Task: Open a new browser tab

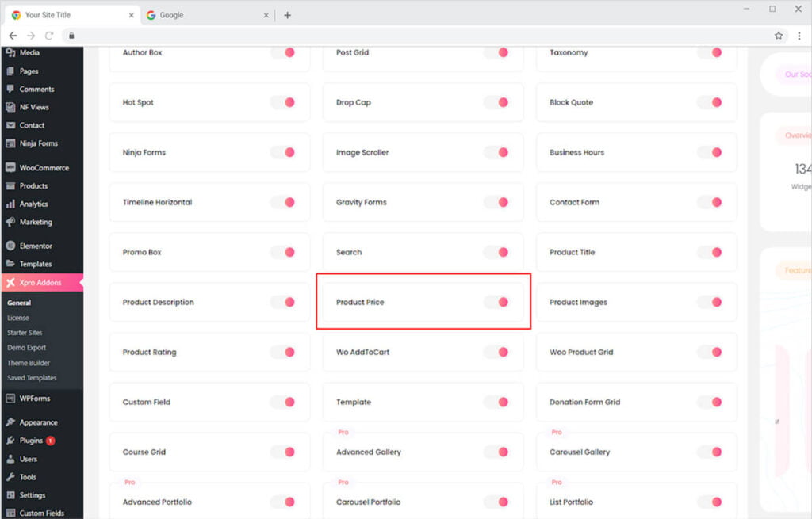Action: coord(287,15)
